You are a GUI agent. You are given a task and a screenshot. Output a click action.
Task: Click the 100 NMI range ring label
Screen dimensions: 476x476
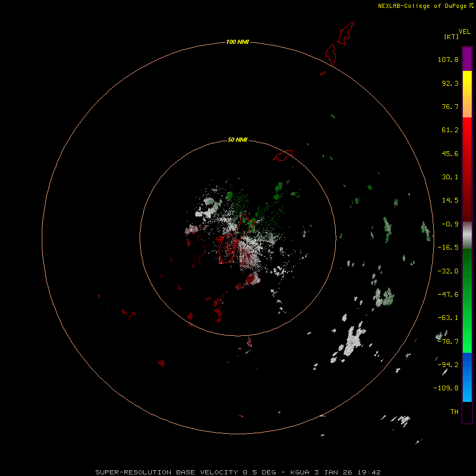click(237, 42)
